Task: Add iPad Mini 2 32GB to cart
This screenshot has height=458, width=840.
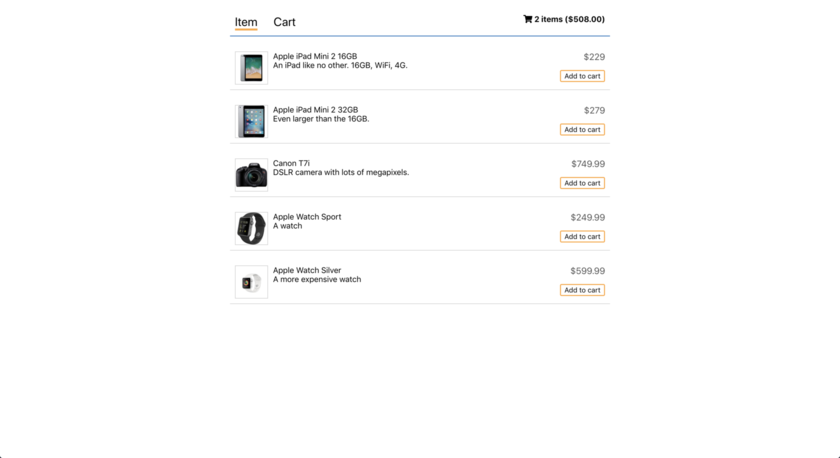Action: coord(582,129)
